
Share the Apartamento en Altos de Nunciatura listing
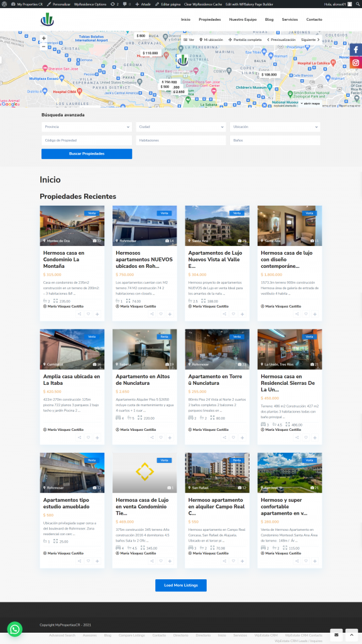[152, 438]
